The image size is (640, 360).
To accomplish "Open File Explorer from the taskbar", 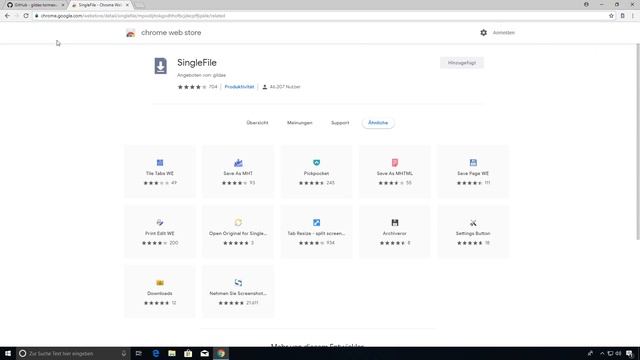I will 172,353.
